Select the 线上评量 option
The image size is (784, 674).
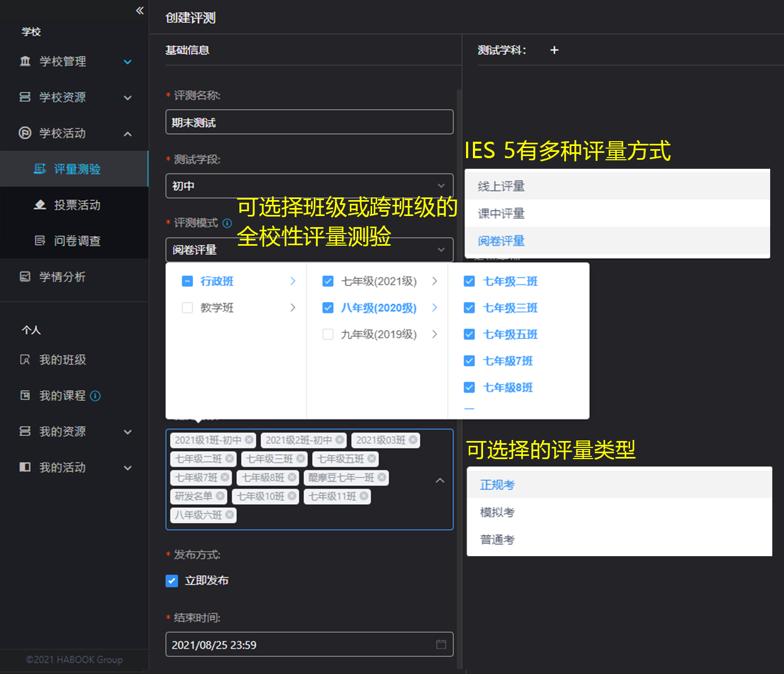coord(501,186)
